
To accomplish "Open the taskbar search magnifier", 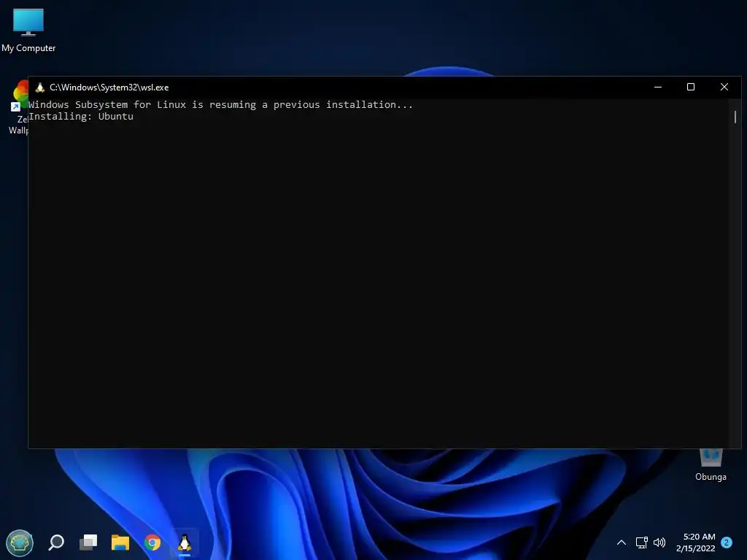I will pos(56,542).
